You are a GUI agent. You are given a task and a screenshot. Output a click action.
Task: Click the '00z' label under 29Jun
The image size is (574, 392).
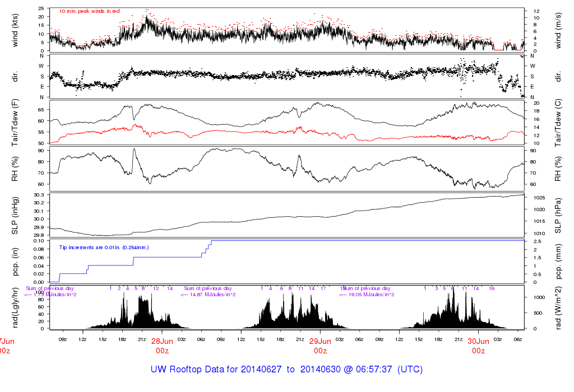click(x=320, y=351)
